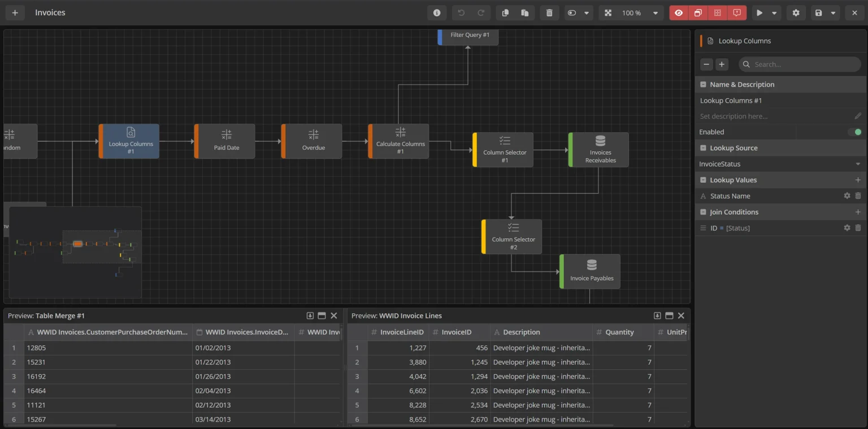This screenshot has height=429, width=868.
Task: Open the 100 % zoom level dropdown
Action: pos(656,13)
